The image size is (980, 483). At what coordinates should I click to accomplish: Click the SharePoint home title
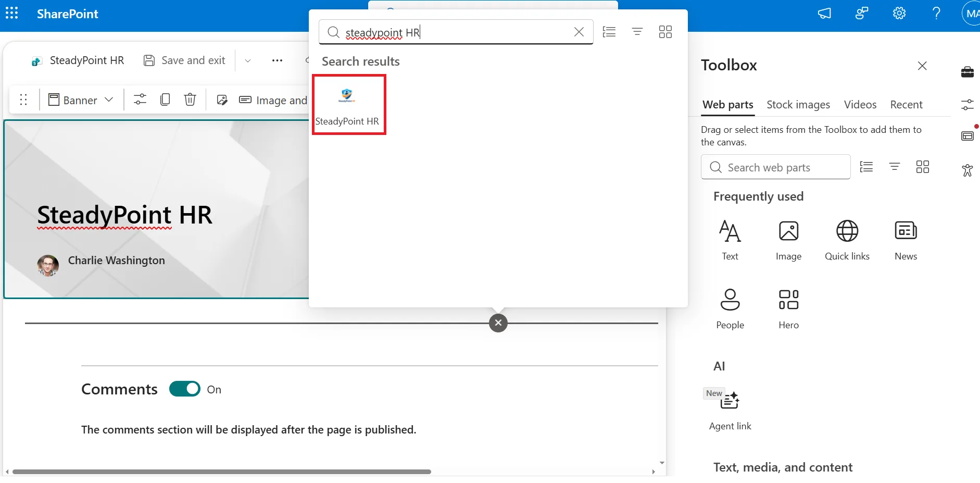point(67,14)
